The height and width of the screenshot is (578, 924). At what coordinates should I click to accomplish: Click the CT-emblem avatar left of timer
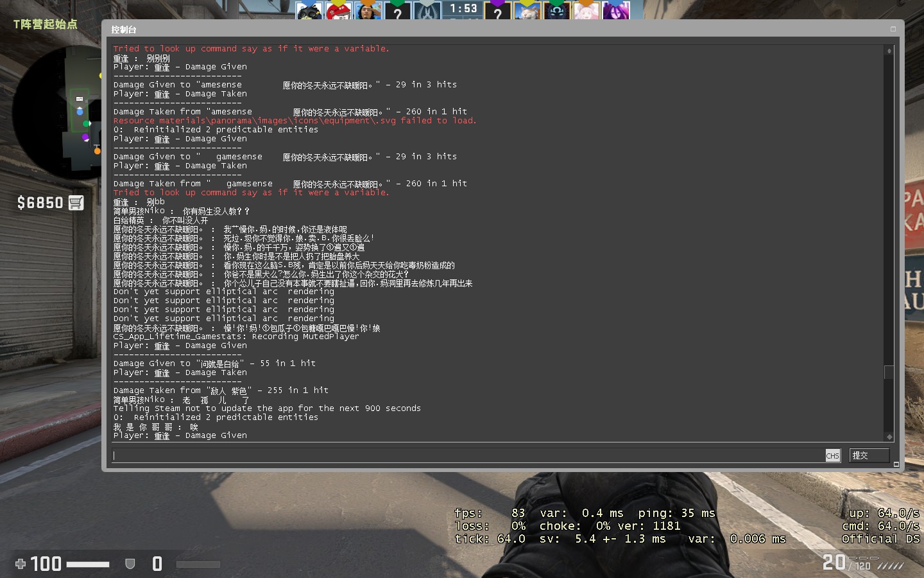pyautogui.click(x=427, y=10)
